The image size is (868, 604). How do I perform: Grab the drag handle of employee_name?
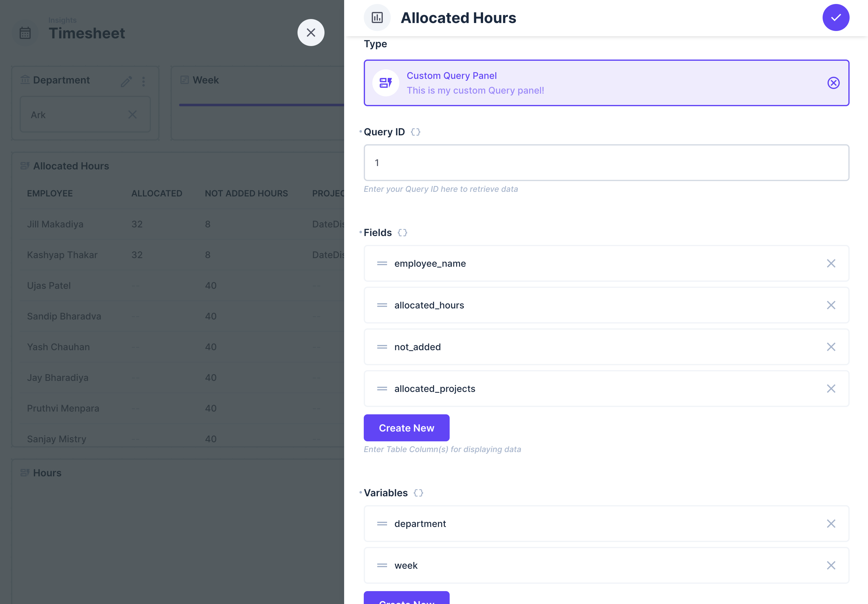tap(382, 263)
